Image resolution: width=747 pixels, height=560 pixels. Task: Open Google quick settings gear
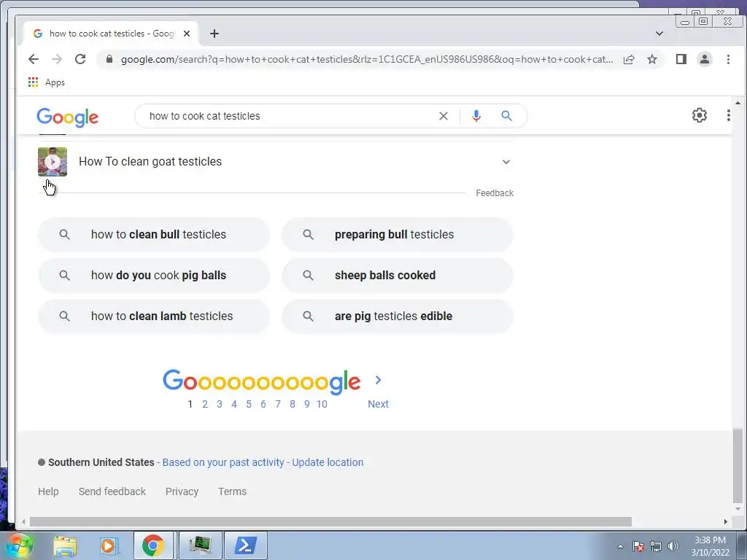pyautogui.click(x=700, y=115)
